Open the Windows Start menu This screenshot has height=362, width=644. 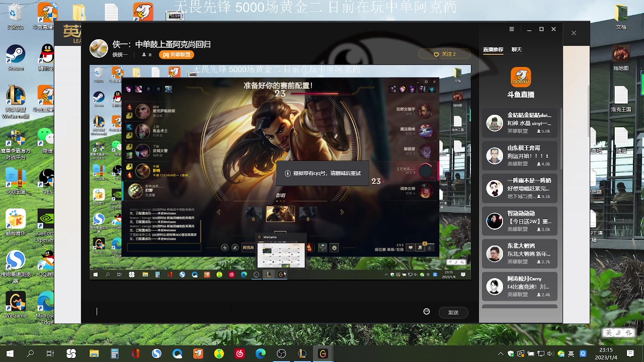point(10,353)
